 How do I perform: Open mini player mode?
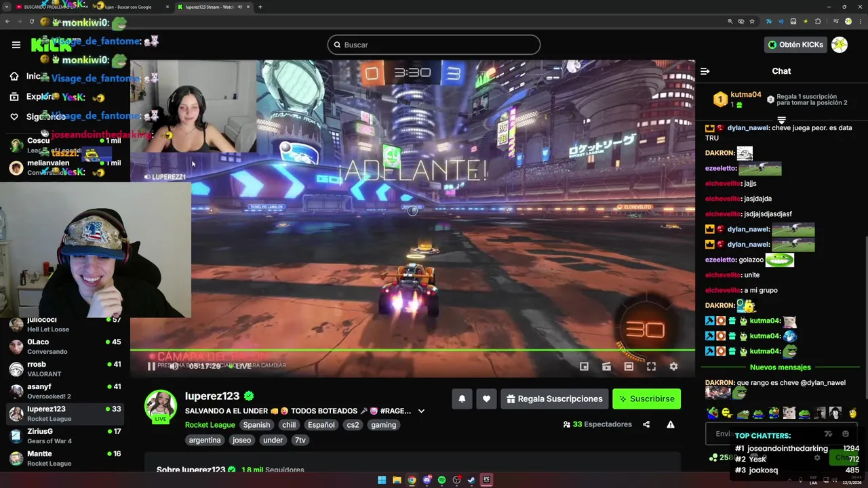coord(584,367)
